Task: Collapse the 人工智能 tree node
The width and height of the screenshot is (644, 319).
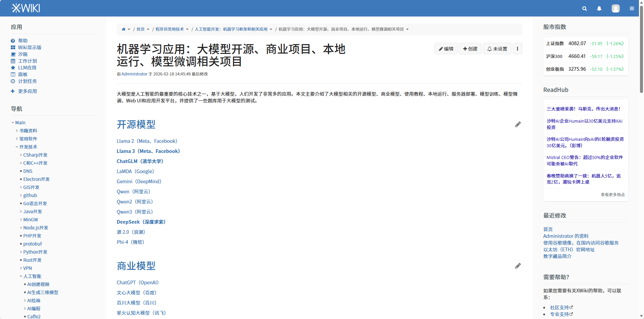Action: pyautogui.click(x=21, y=276)
